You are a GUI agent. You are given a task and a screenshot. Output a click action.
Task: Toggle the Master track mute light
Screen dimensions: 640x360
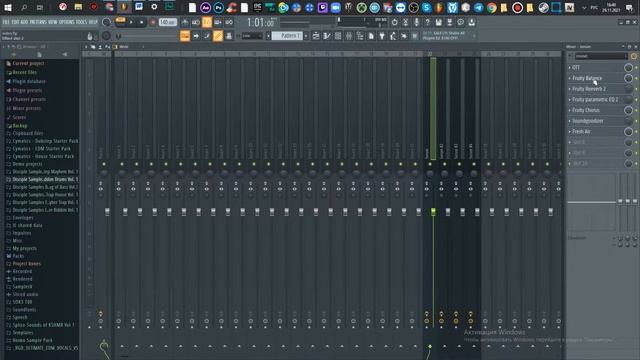(x=104, y=164)
